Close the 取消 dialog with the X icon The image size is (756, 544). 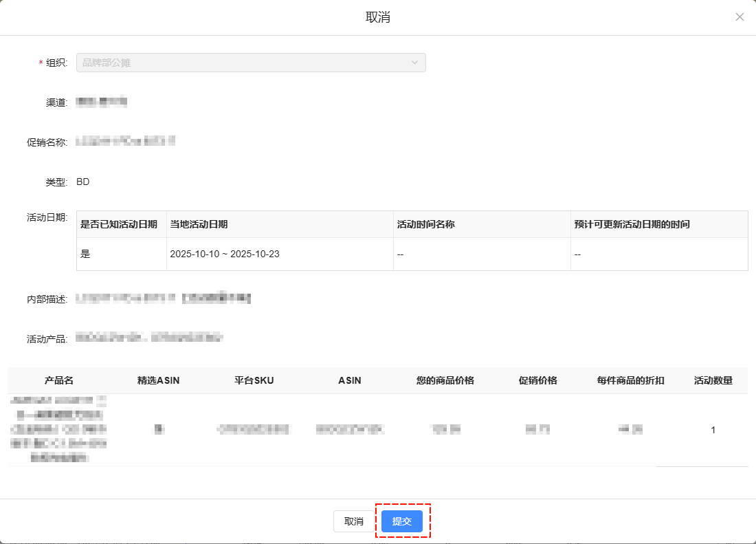point(740,17)
